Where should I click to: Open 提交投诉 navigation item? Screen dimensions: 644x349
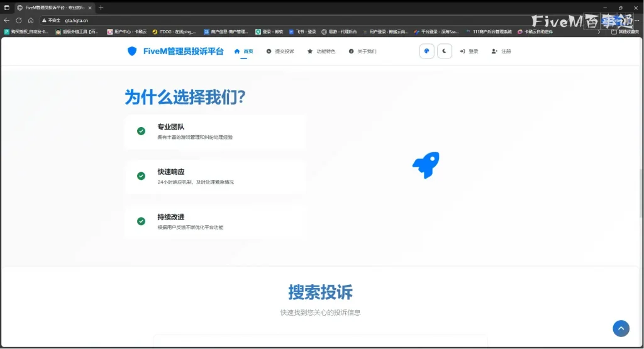pyautogui.click(x=280, y=52)
